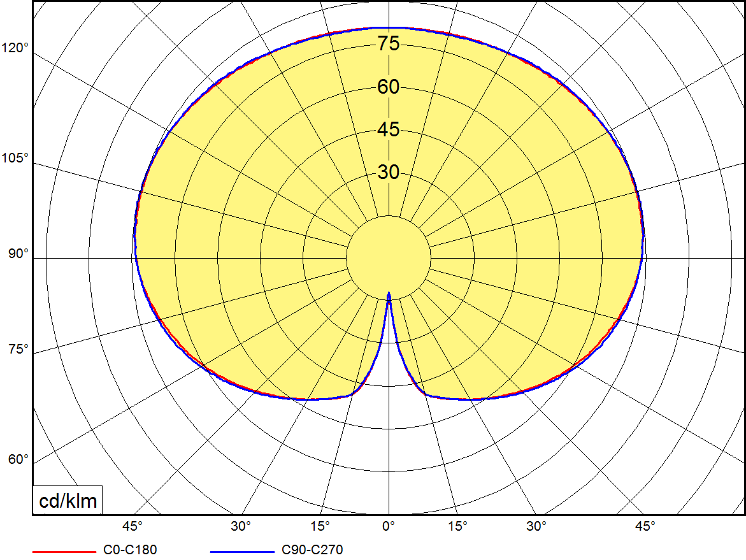This screenshot has height=560, width=746.
Task: Select the bottom-right 45° axis label
Action: [645, 526]
